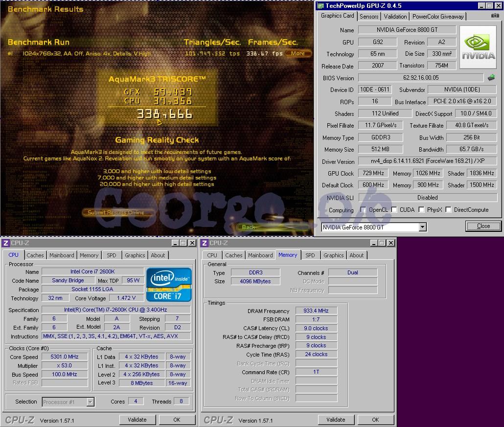This screenshot has width=504, height=427.
Task: Click the left CPU-Z title bar icon
Action: click(x=6, y=243)
